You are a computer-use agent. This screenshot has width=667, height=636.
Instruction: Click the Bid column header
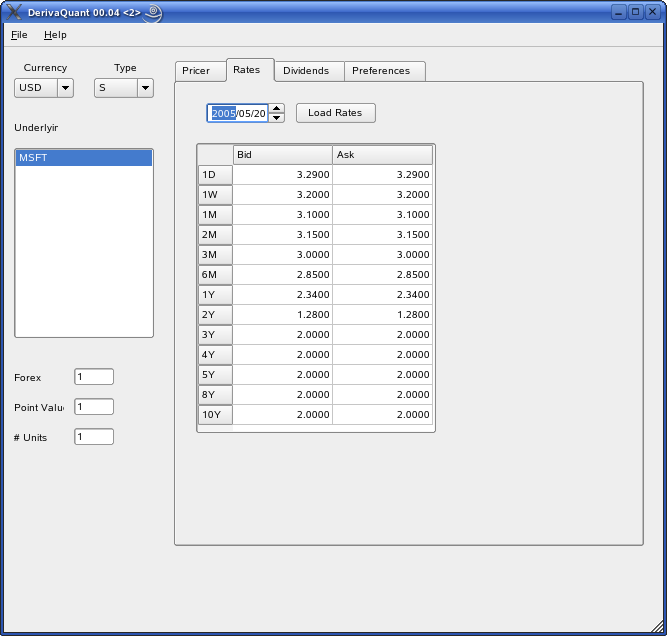coord(282,155)
